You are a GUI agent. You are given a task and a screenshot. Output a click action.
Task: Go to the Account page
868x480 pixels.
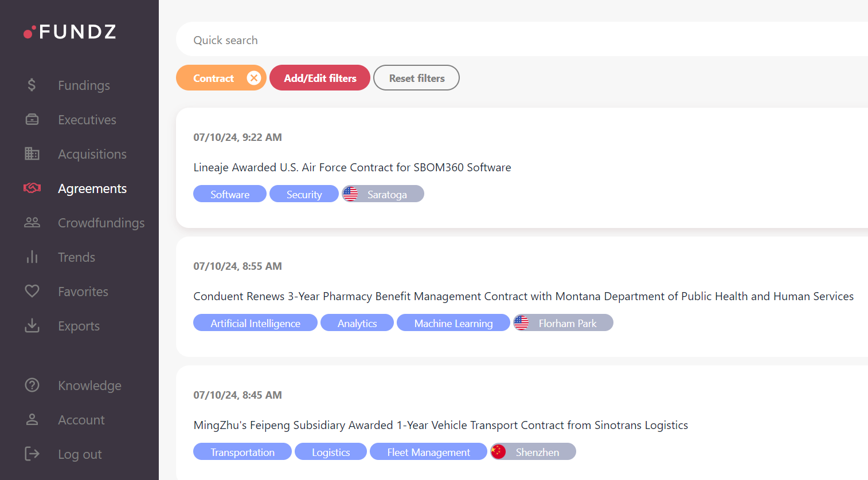point(81,420)
